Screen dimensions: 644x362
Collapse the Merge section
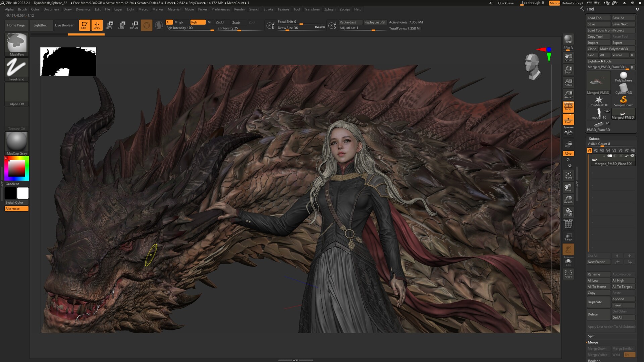pyautogui.click(x=593, y=342)
